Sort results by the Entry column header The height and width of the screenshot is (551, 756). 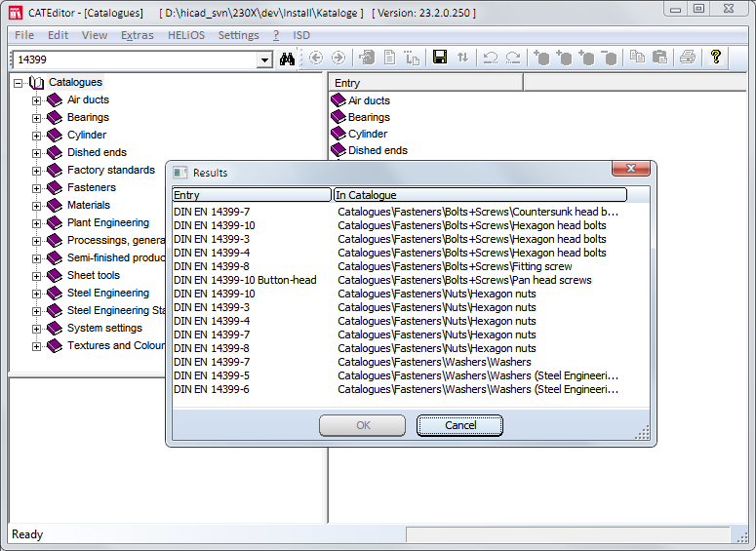pyautogui.click(x=252, y=195)
